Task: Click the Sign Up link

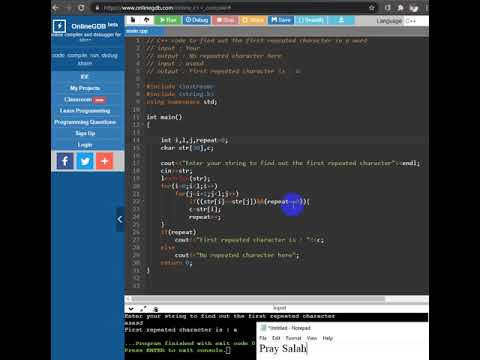Action: pos(85,133)
